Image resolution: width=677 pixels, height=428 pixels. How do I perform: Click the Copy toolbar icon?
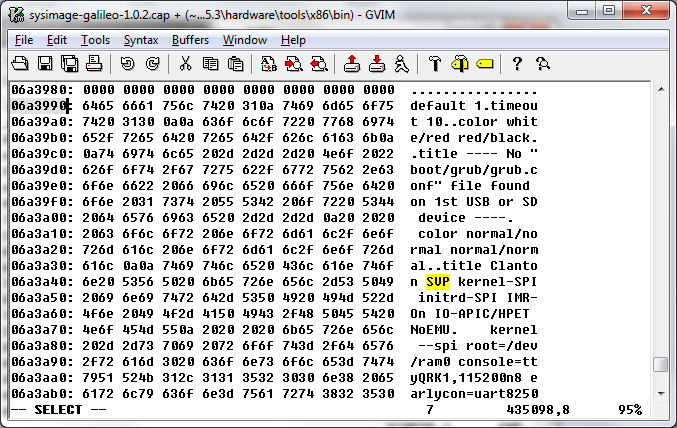pos(210,64)
